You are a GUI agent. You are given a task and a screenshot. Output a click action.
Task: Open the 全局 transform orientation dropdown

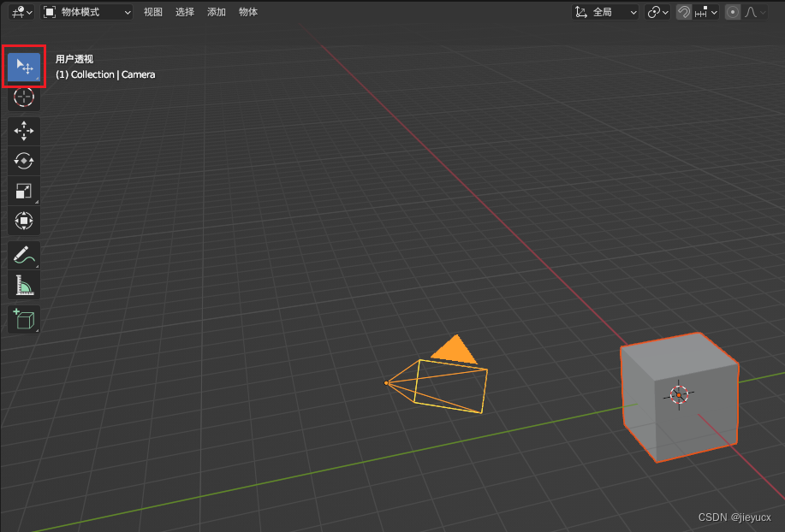coord(605,12)
